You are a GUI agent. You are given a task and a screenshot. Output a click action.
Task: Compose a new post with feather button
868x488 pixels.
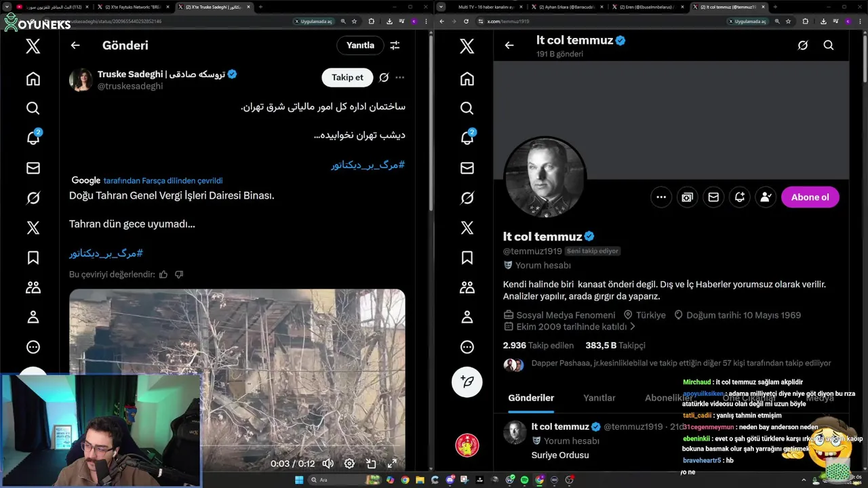click(467, 382)
